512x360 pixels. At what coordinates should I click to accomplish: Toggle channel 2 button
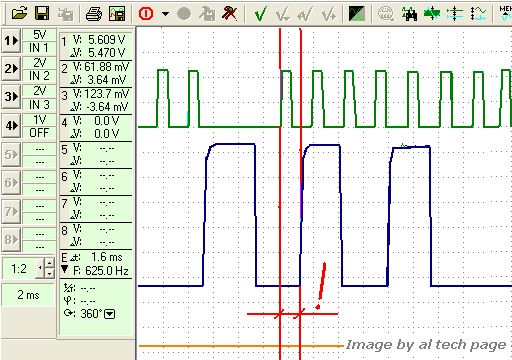pyautogui.click(x=11, y=69)
